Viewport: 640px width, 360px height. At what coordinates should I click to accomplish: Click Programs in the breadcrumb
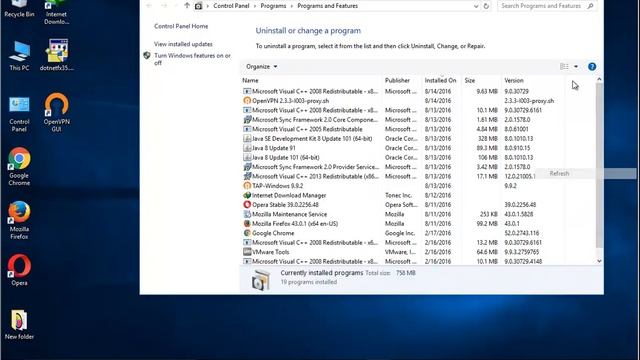pyautogui.click(x=273, y=6)
